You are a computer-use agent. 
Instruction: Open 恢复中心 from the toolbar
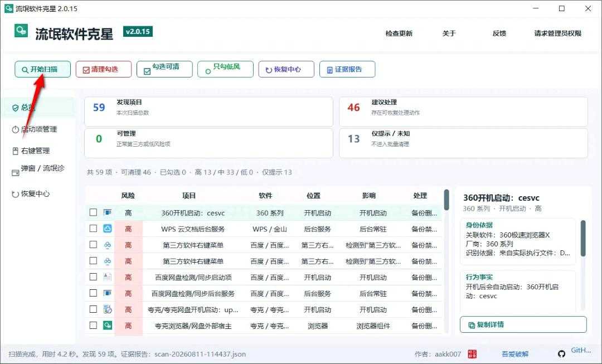[287, 70]
